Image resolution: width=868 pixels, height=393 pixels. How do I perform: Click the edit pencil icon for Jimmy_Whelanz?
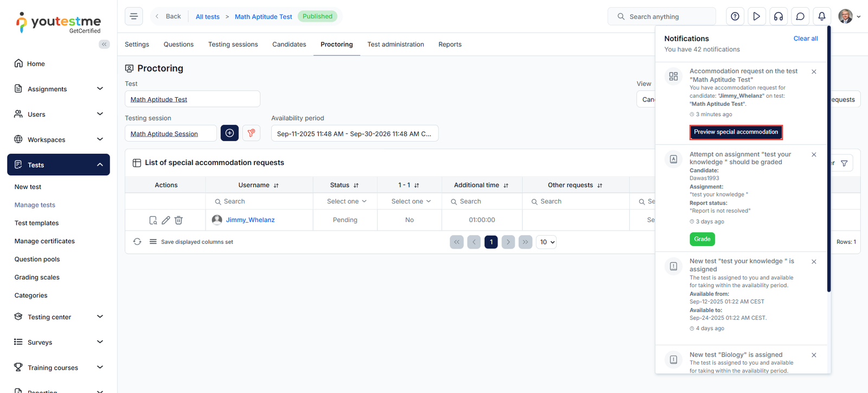tap(166, 220)
